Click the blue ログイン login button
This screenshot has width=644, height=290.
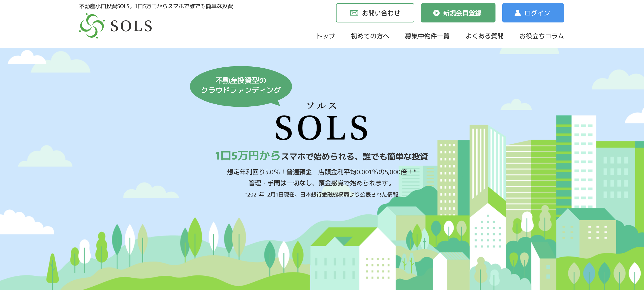coord(533,13)
